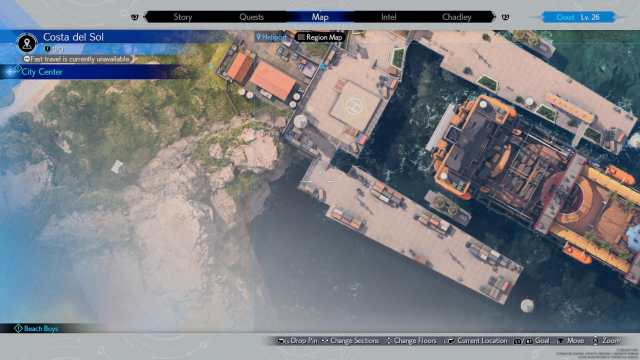This screenshot has width=640, height=360.
Task: Click the right tab-switch shoulder icon
Action: 505,17
